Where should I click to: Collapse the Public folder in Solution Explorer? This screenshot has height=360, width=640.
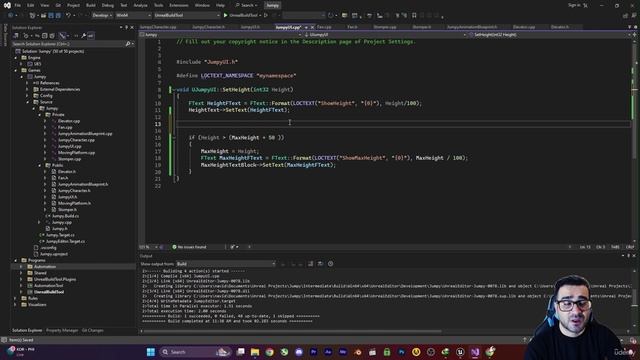[x=40, y=165]
